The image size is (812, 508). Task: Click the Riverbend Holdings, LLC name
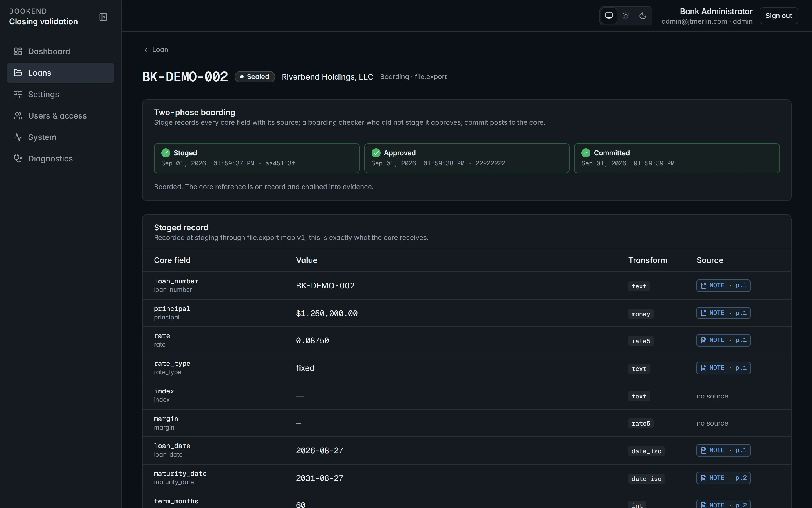pos(327,77)
